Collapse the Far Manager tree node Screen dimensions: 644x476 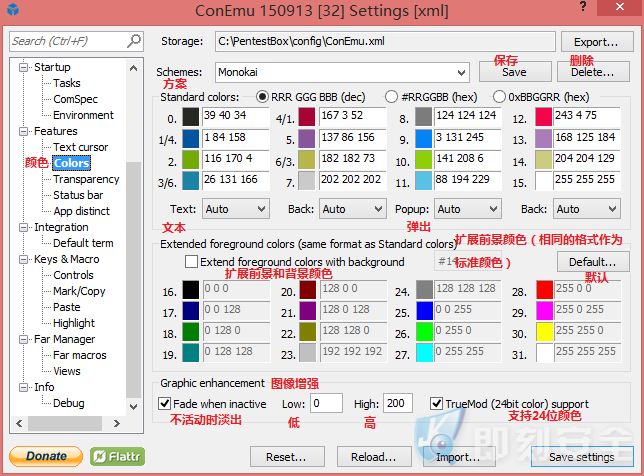[24, 339]
